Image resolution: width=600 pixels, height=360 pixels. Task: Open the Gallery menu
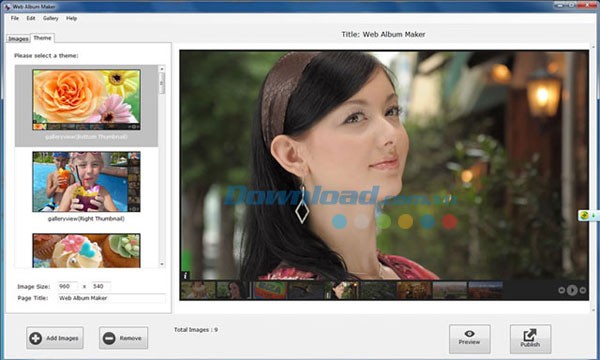[51, 18]
